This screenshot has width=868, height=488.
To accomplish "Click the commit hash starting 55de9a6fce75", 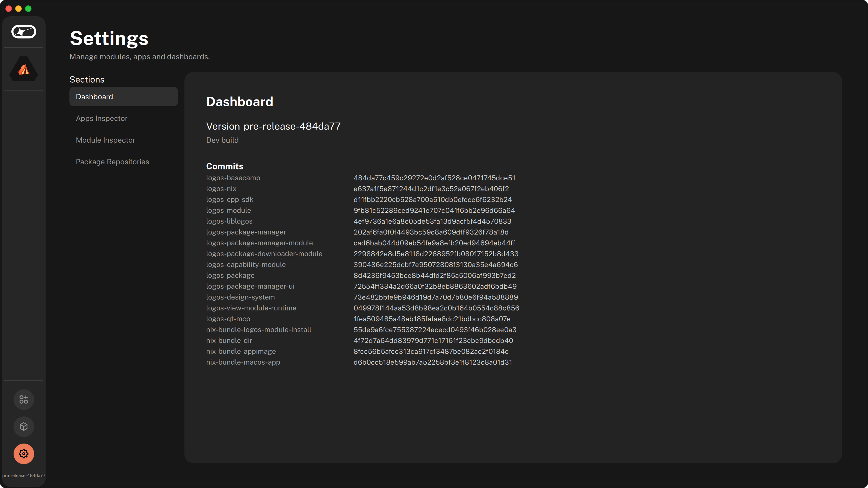I will (435, 329).
